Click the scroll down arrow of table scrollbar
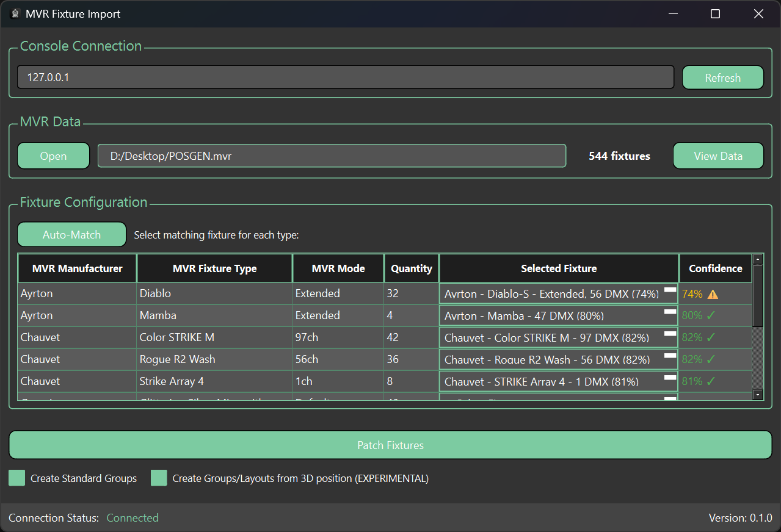 click(x=758, y=395)
